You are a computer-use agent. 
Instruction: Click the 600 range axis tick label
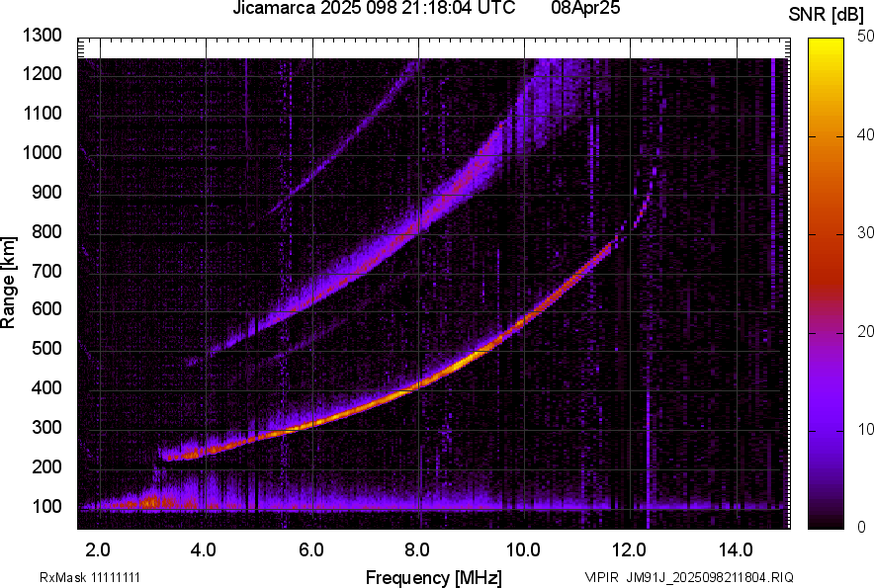pos(46,308)
